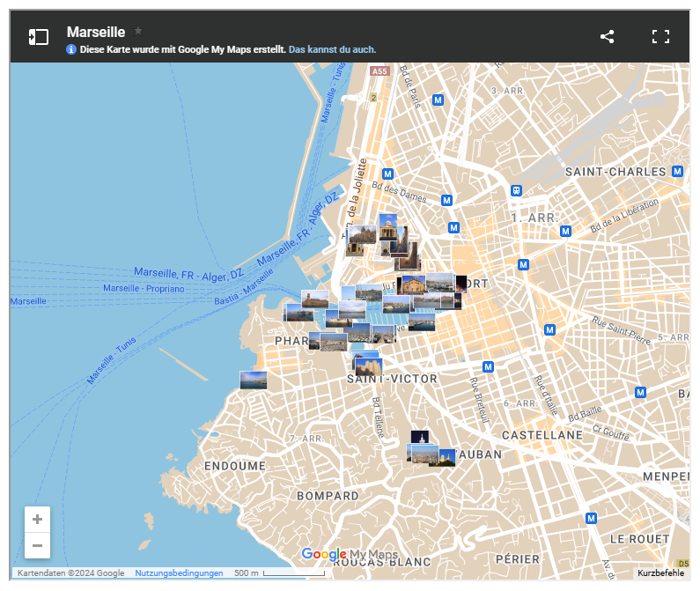The height and width of the screenshot is (591, 700).
Task: Enter fullscreen map view
Action: pos(660,37)
